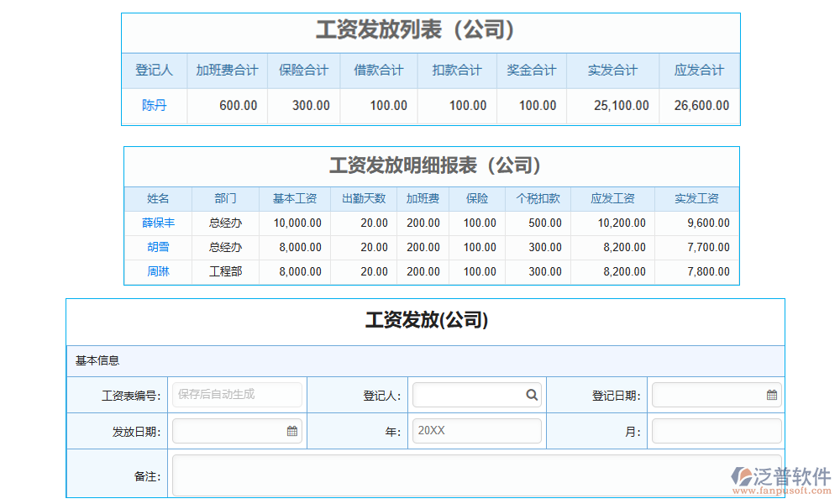Open calendar icon for 登记日期
840x504 pixels.
point(771,395)
